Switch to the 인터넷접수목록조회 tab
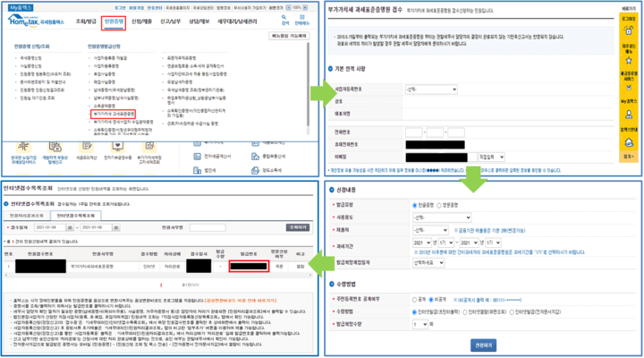 tap(75, 216)
